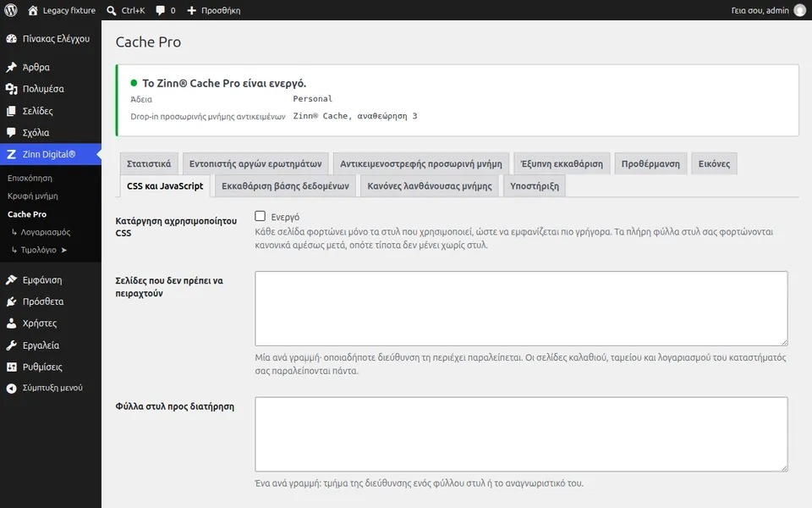Focus the Σελίδες που δεν πρέπει να πειραχτούν textarea
812x508 pixels.
[521, 308]
